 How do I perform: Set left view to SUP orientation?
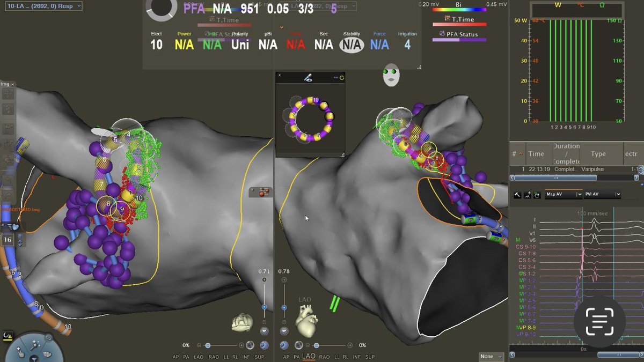(x=259, y=357)
